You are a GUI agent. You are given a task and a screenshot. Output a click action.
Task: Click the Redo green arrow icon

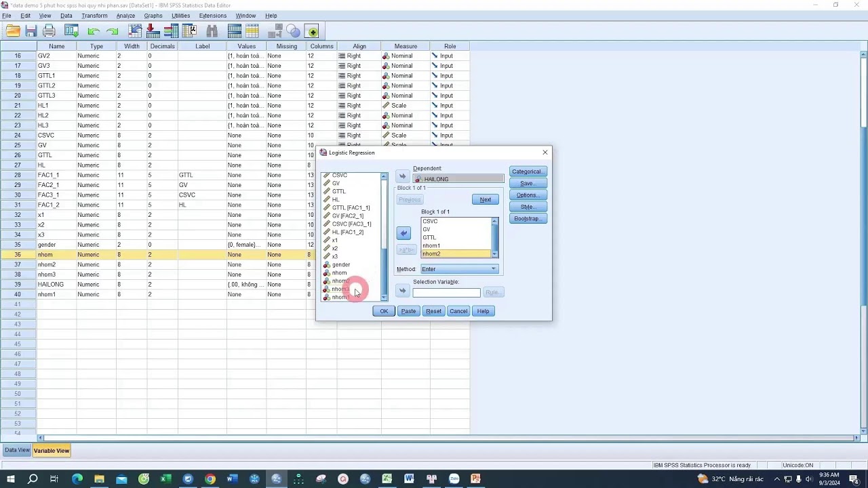[112, 31]
